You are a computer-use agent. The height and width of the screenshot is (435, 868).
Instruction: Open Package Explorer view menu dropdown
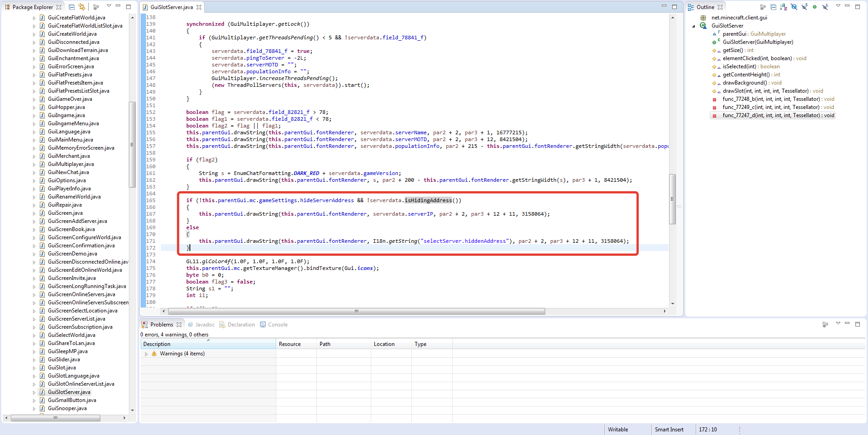108,6
